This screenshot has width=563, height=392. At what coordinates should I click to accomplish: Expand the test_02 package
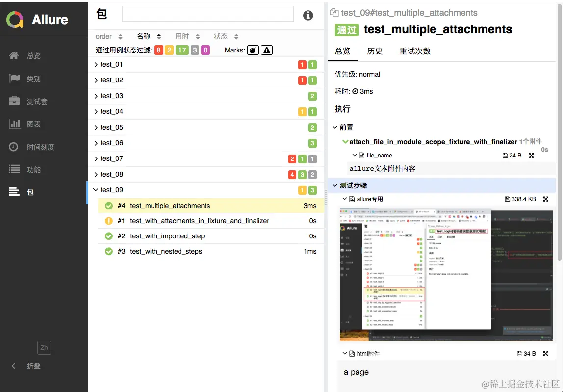click(x=206, y=80)
